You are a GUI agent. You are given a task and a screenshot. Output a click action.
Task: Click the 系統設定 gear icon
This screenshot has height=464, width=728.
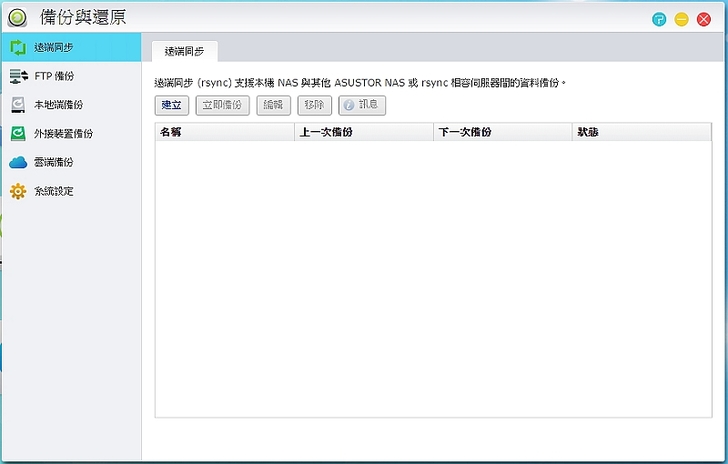click(17, 191)
